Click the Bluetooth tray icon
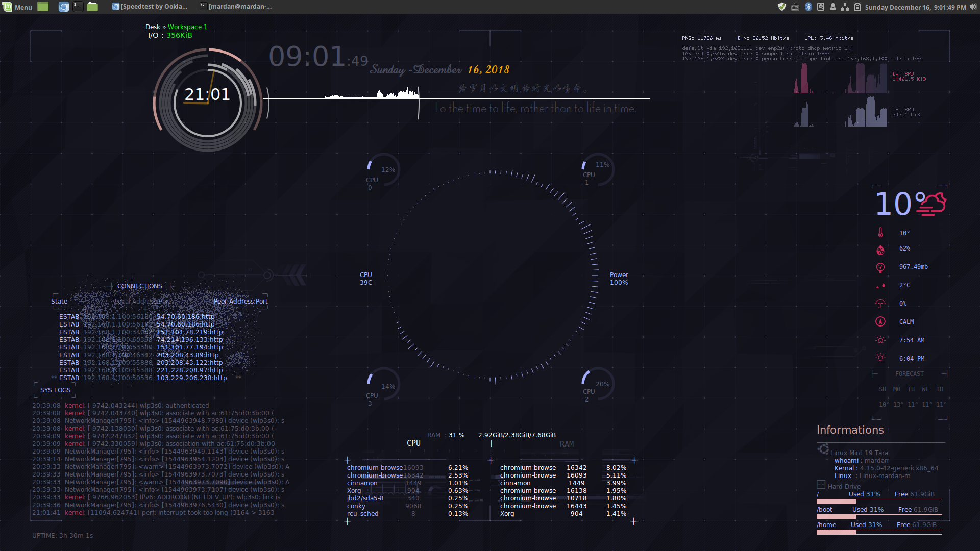This screenshot has width=980, height=551. click(808, 7)
